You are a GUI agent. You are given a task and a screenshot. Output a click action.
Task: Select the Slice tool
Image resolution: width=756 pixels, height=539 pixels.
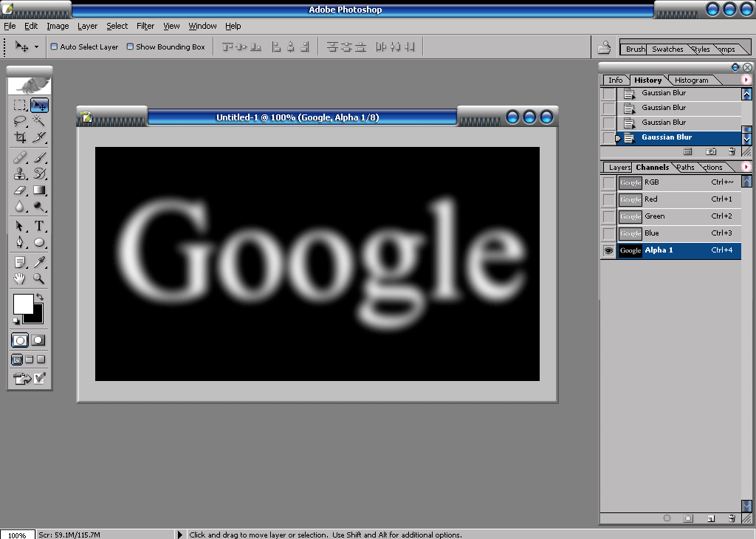[x=39, y=137]
